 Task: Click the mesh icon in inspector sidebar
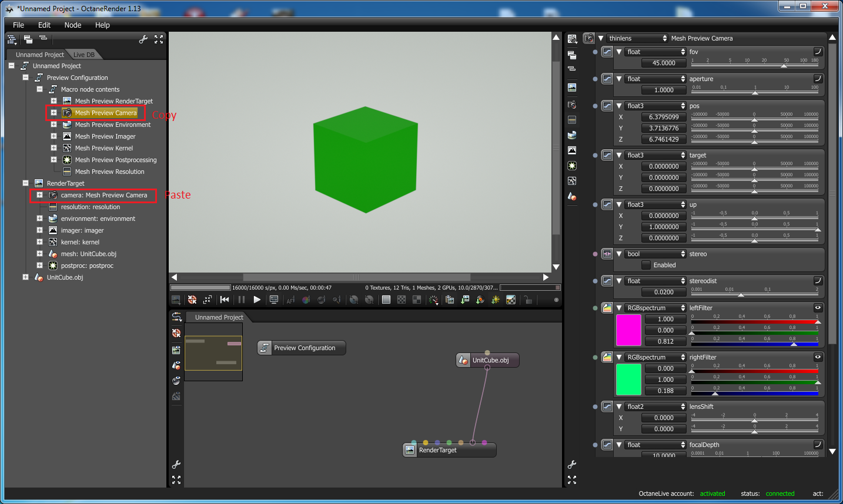point(572,196)
